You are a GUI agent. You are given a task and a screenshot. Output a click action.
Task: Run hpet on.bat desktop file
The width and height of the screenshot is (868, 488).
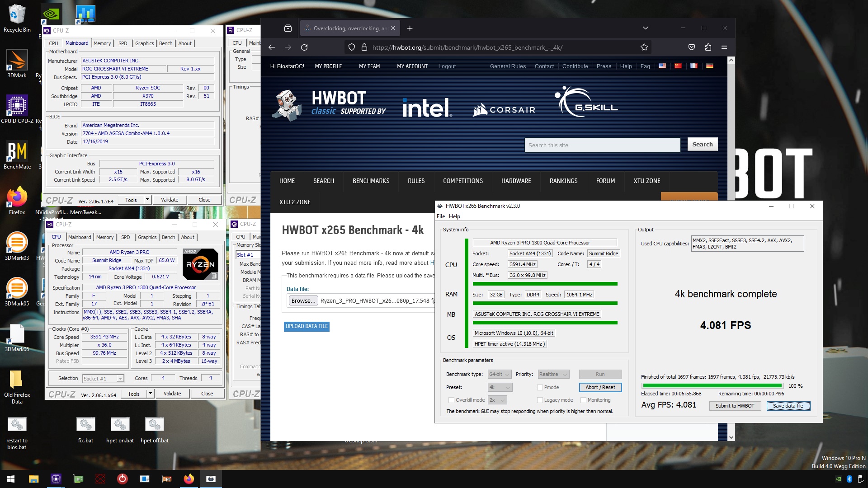click(x=120, y=430)
